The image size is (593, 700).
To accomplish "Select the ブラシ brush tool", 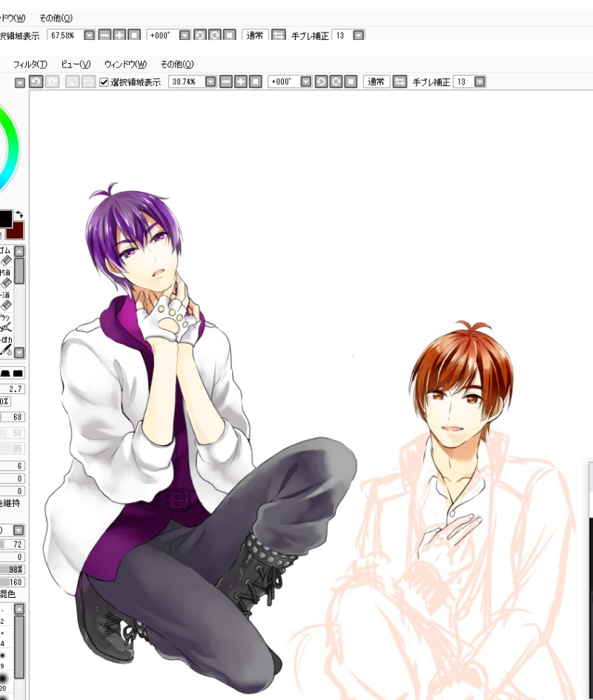I will pos(6,323).
